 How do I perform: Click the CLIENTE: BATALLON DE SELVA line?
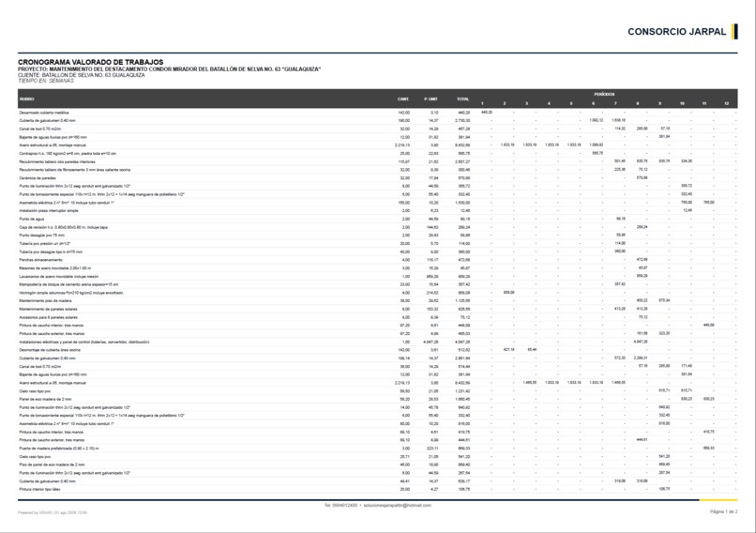[82, 75]
